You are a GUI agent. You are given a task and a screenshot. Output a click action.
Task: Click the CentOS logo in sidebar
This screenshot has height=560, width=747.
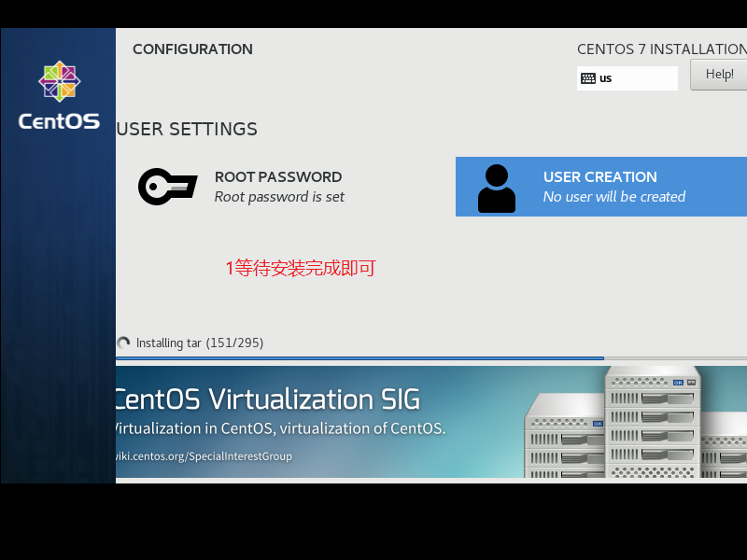pyautogui.click(x=60, y=81)
